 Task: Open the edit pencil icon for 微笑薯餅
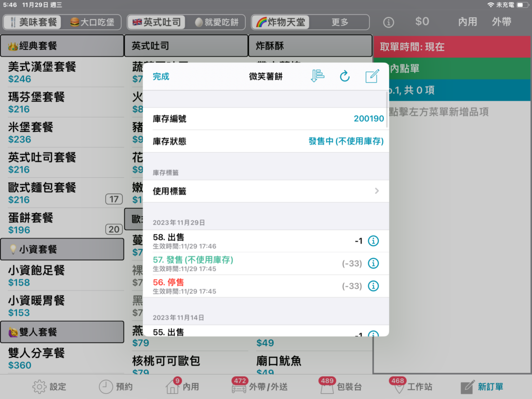click(372, 76)
